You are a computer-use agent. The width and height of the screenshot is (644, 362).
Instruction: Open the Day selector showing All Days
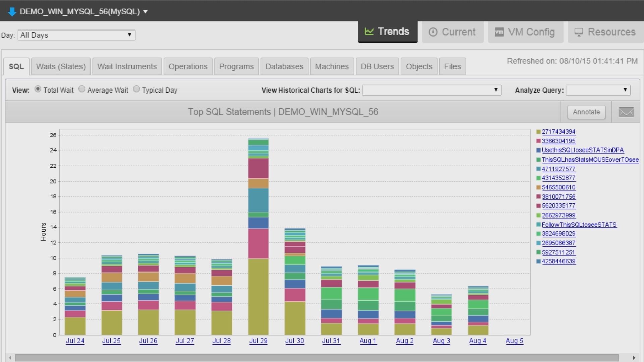(x=76, y=35)
